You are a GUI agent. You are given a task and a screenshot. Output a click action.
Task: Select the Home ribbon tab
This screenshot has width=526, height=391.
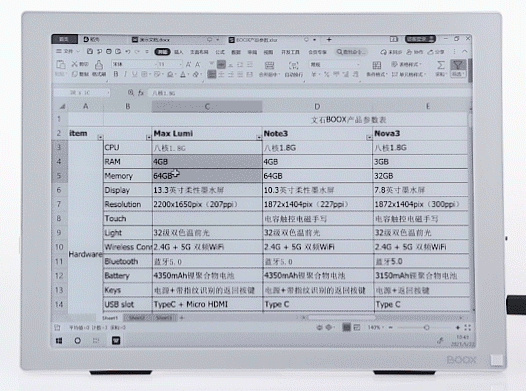pos(163,52)
